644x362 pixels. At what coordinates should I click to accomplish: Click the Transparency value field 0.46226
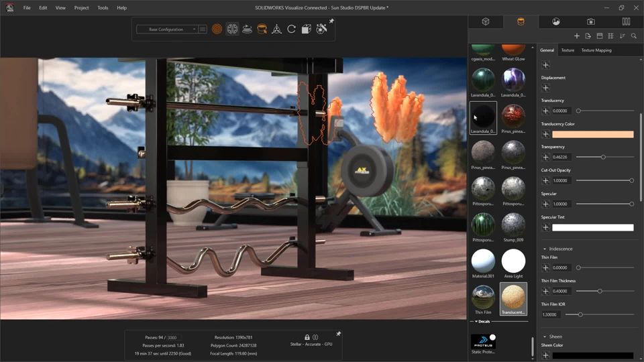point(561,157)
